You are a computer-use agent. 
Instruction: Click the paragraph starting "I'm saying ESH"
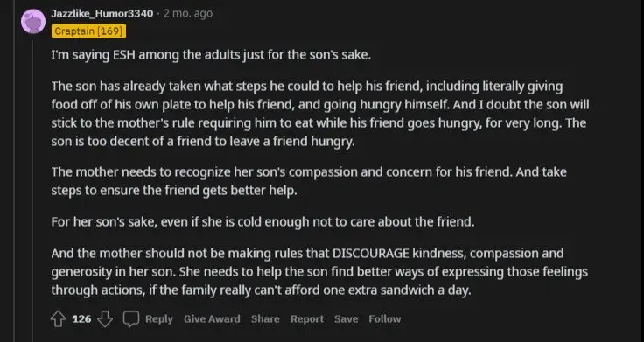point(211,55)
